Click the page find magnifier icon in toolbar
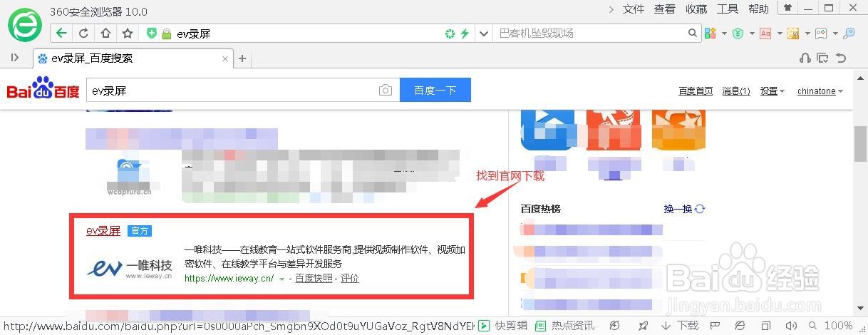Viewport: 868px width, 335px height. tap(849, 33)
